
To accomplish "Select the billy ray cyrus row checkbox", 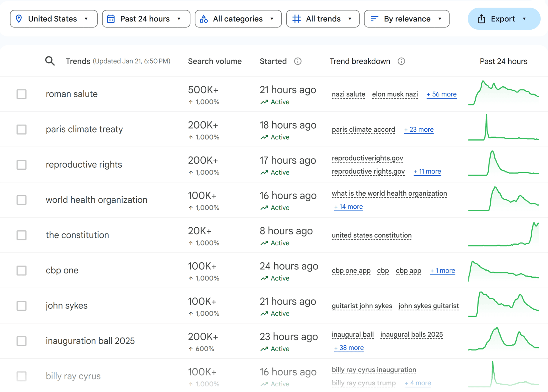I will click(21, 376).
